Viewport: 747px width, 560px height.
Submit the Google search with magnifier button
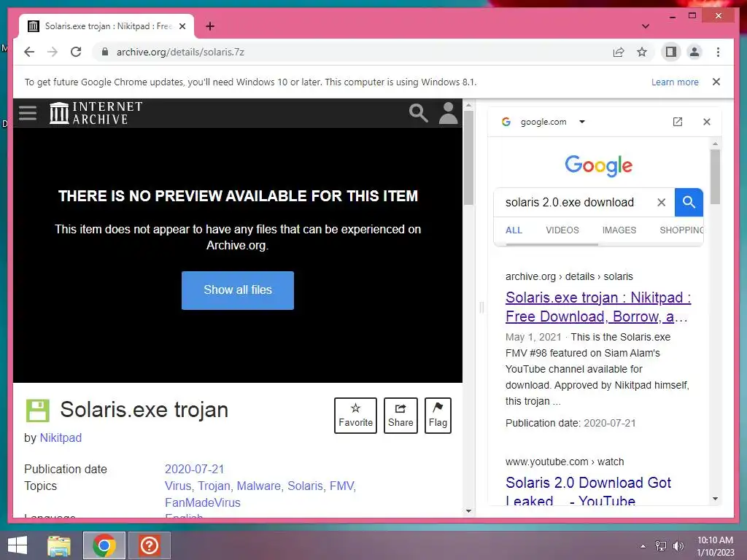click(x=689, y=203)
